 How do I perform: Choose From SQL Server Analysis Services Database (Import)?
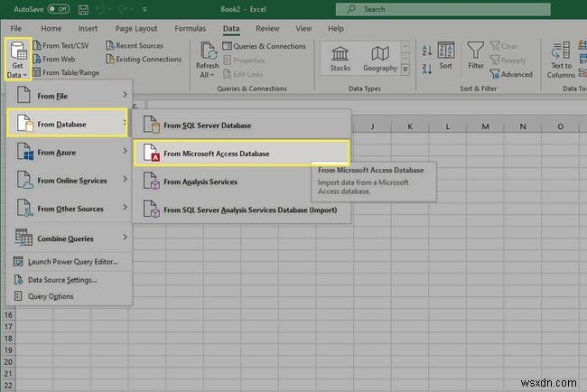pos(242,210)
